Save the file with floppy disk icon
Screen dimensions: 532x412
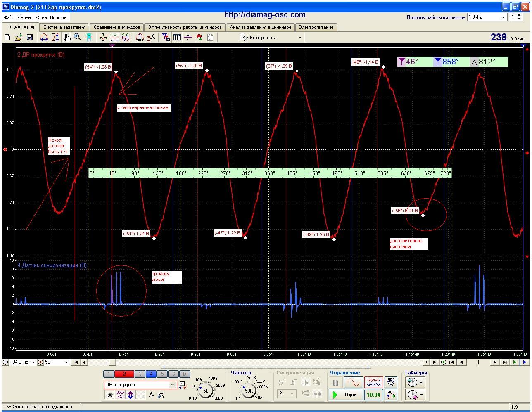coord(29,38)
